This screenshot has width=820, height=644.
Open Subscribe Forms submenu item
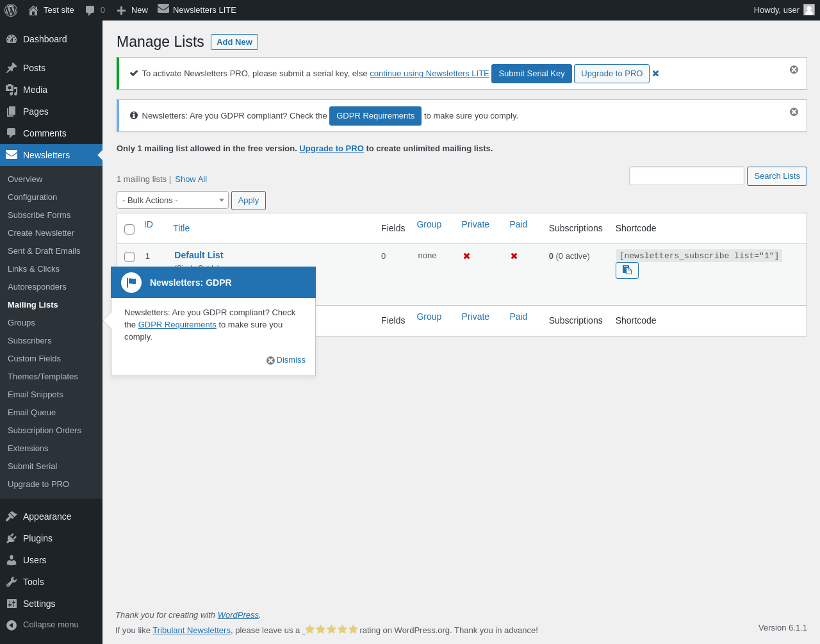click(39, 215)
